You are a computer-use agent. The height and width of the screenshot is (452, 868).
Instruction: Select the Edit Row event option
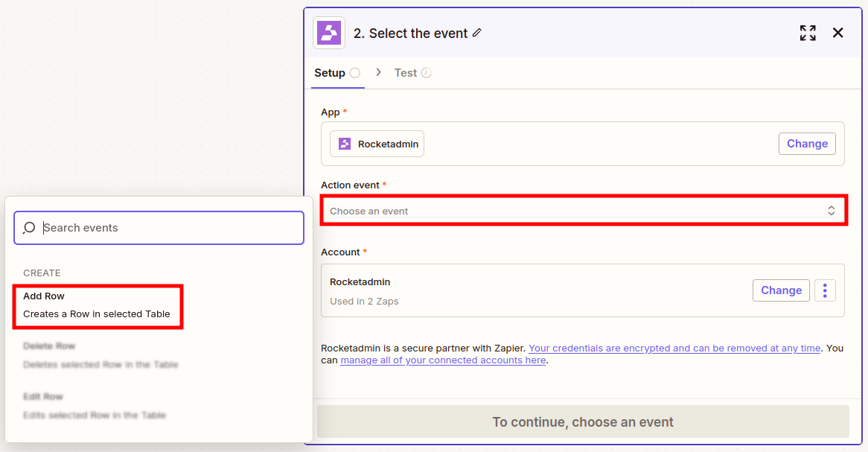94,406
